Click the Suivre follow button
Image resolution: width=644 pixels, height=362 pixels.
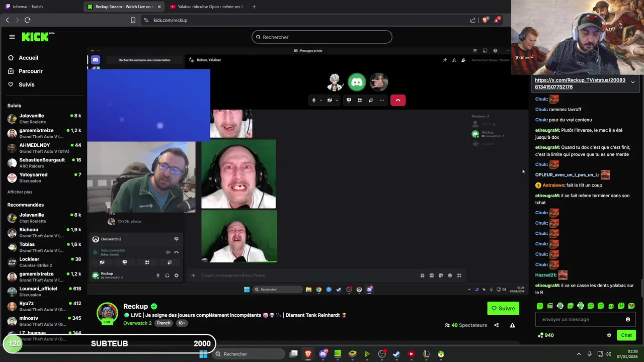(x=503, y=308)
